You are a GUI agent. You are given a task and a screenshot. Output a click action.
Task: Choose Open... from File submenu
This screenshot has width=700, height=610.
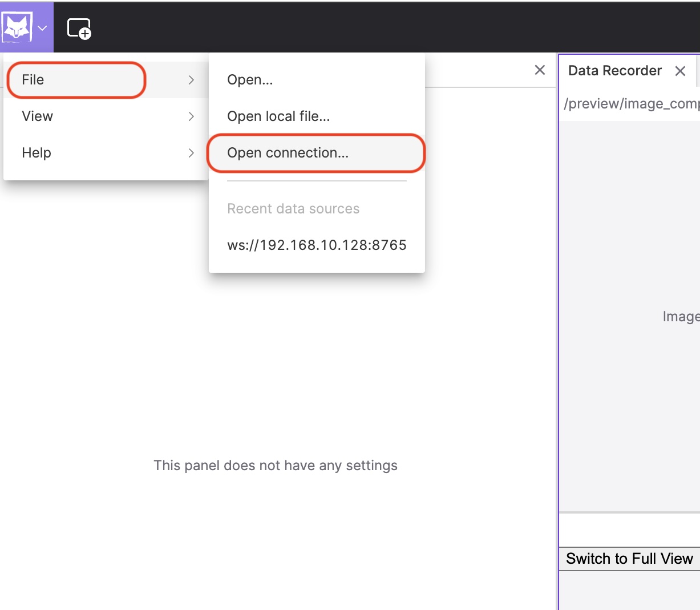[317, 80]
